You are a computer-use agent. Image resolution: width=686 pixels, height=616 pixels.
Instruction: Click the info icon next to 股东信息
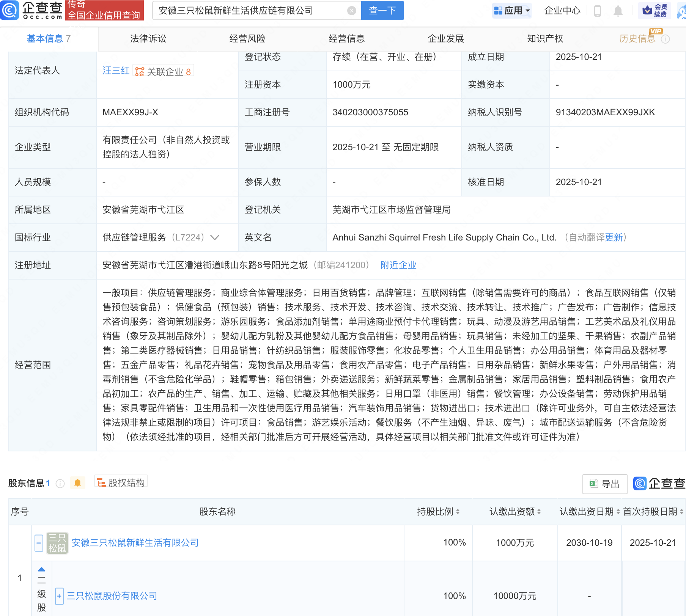(x=60, y=483)
